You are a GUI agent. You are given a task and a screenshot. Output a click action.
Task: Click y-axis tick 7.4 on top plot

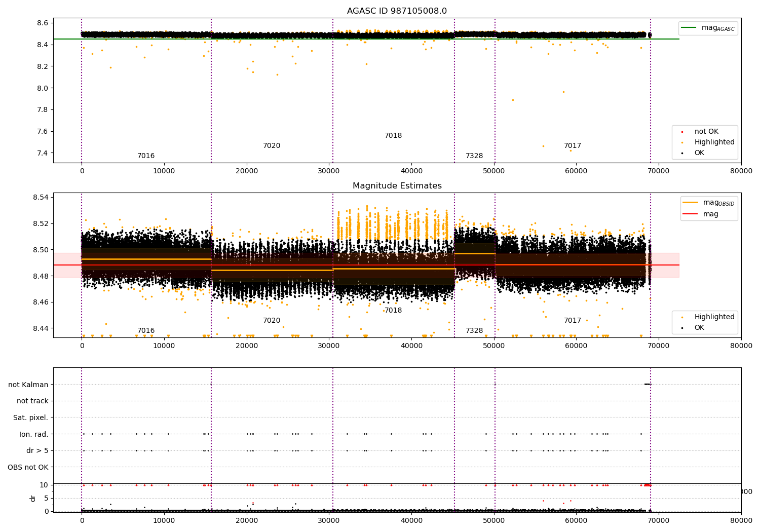click(43, 154)
